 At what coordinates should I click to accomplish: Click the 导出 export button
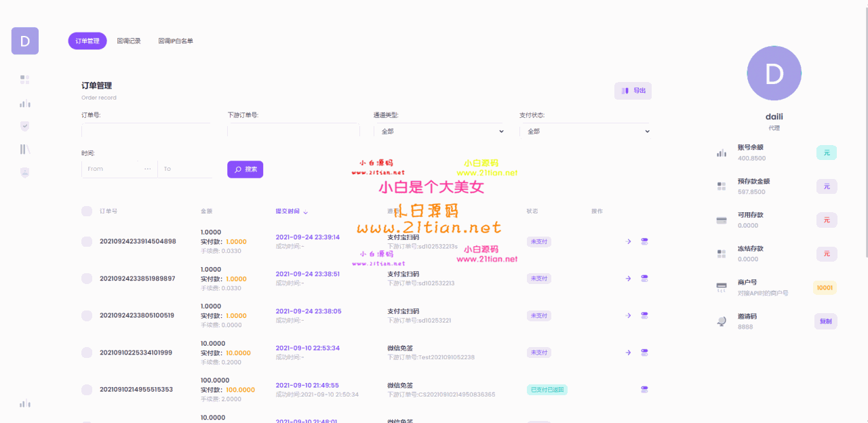coord(633,91)
